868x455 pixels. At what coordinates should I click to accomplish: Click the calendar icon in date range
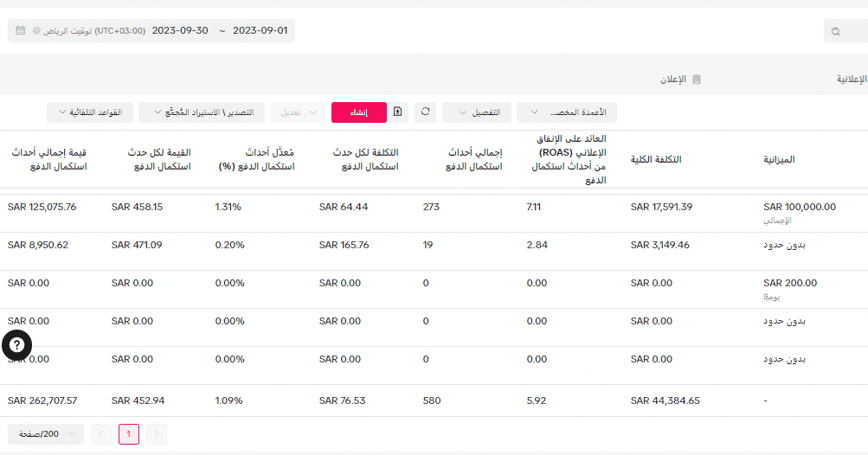pyautogui.click(x=21, y=30)
